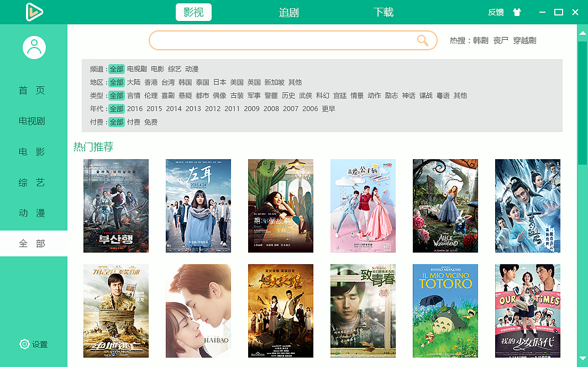Open settings gear in sidebar
Image resolution: width=588 pixels, height=367 pixels.
click(24, 344)
